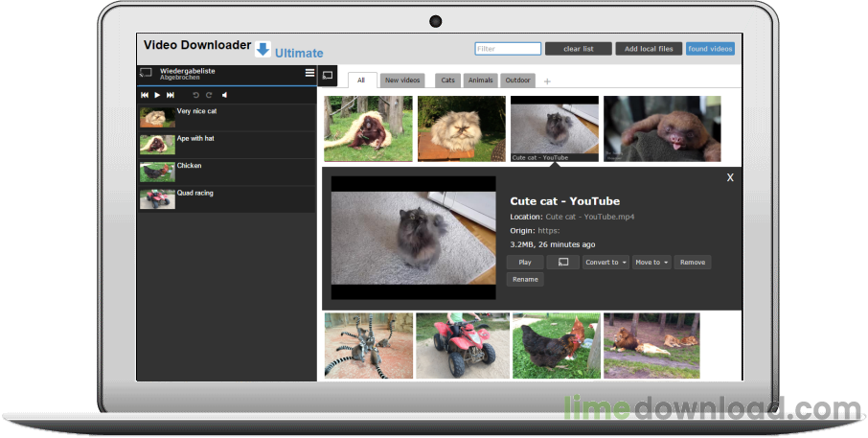Skip to next track in playlist

click(x=171, y=95)
